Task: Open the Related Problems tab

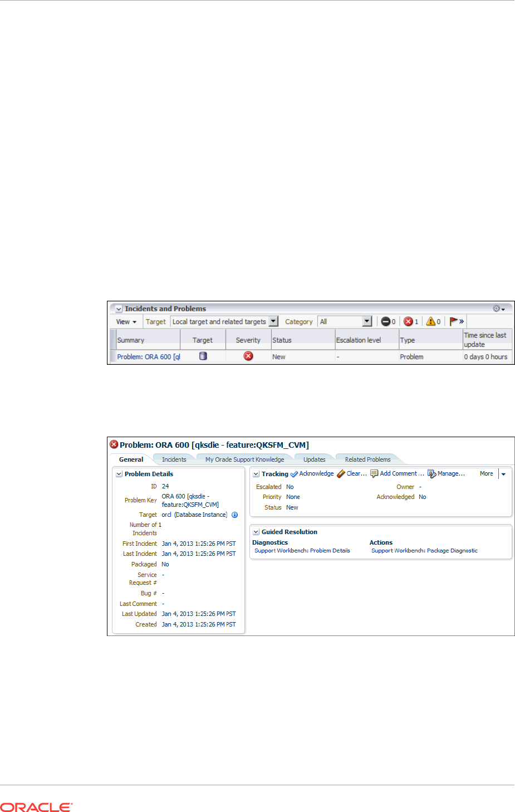Action: pos(367,459)
